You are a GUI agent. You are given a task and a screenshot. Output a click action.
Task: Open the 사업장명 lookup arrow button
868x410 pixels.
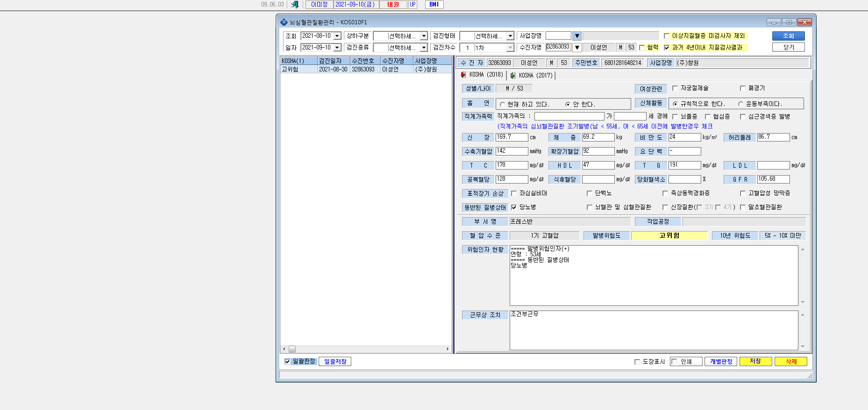tap(577, 36)
